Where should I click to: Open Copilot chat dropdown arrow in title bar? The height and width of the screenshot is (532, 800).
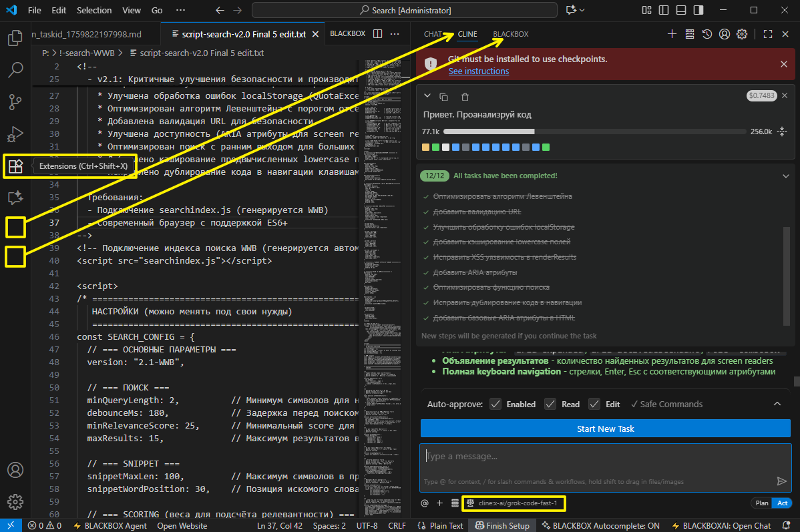tap(582, 10)
